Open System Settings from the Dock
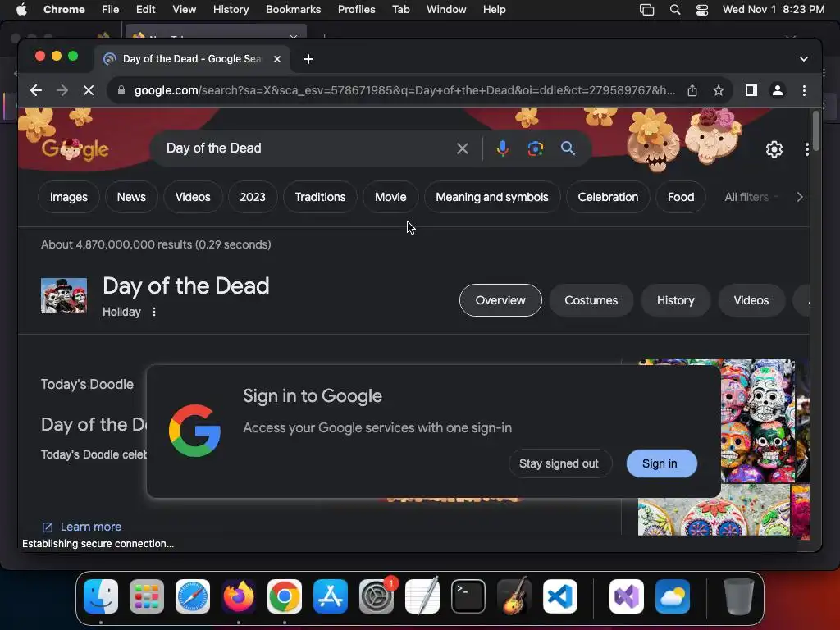 coord(376,596)
